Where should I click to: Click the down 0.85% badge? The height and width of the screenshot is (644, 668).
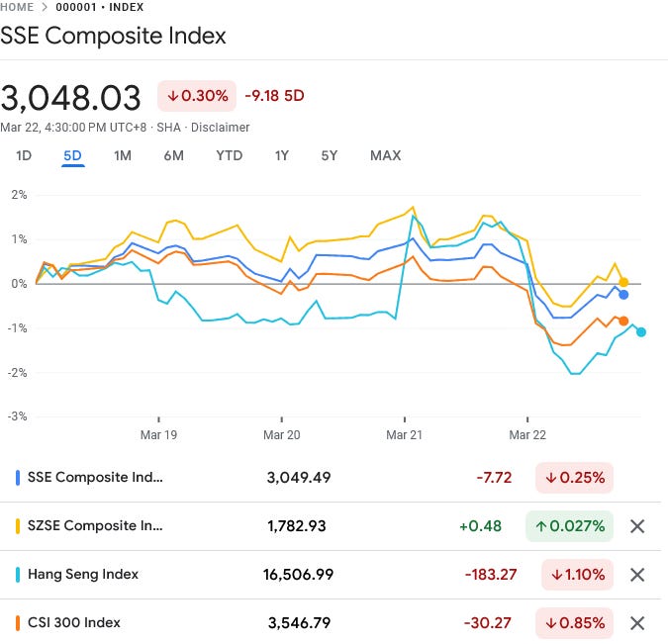(574, 623)
